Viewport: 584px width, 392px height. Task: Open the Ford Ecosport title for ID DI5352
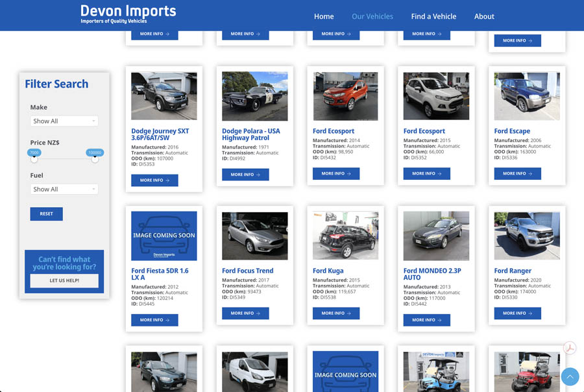[424, 131]
